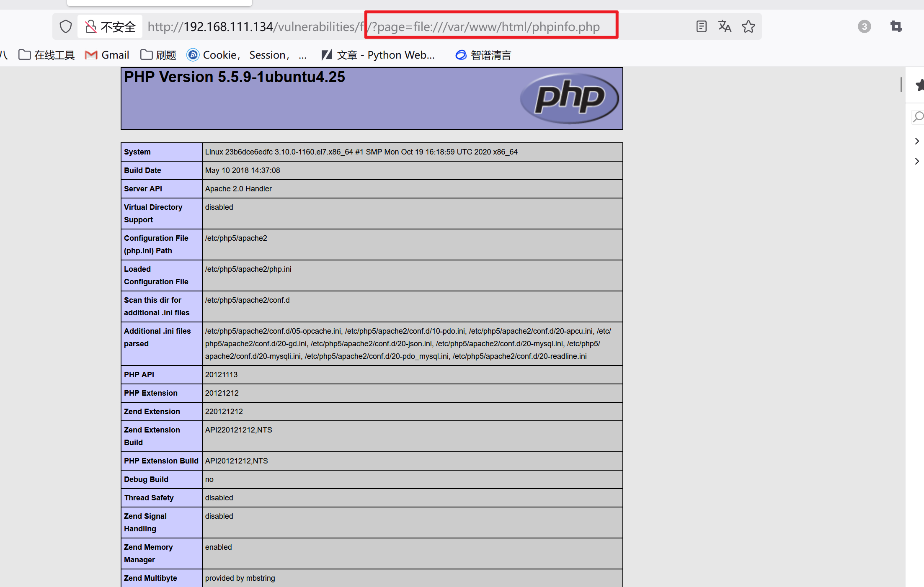Open the bookmarks sidebar filled star icon
This screenshot has width=924, height=587.
pos(919,85)
